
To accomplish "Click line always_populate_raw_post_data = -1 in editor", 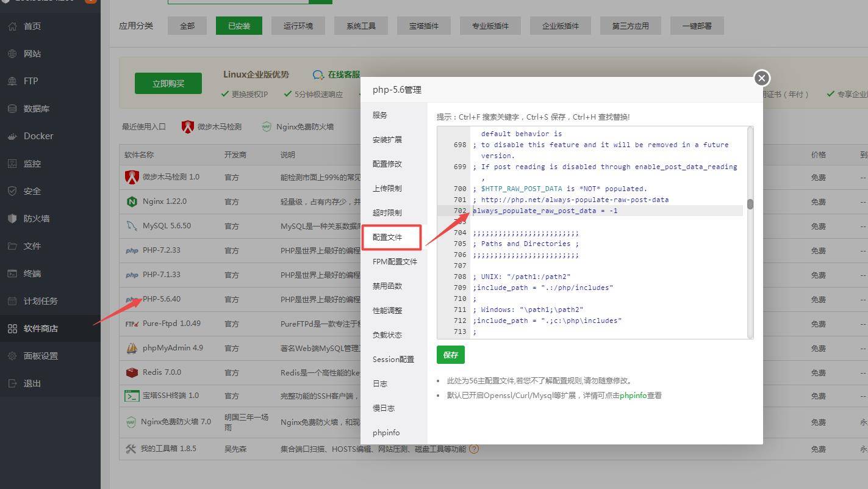I will point(545,211).
